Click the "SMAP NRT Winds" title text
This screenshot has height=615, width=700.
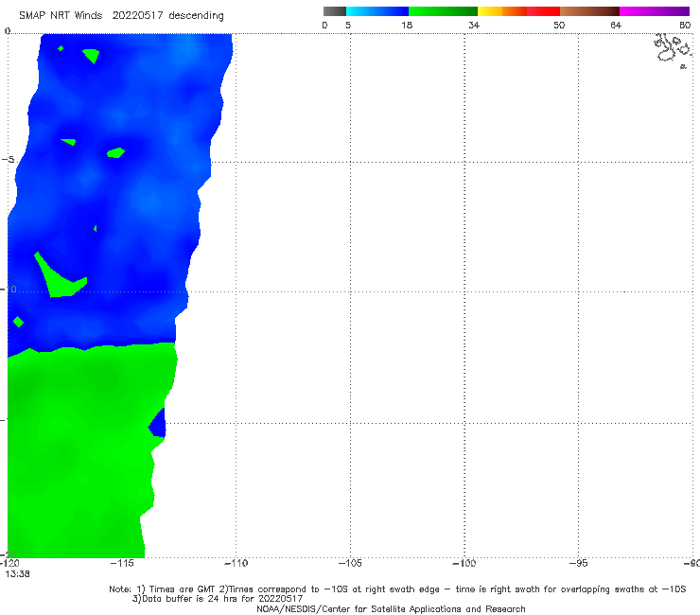click(x=61, y=16)
